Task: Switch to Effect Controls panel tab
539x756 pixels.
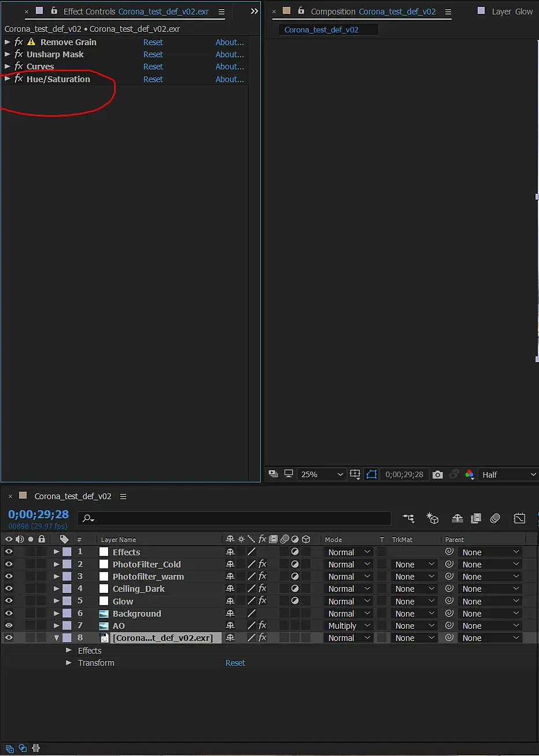Action: 136,12
